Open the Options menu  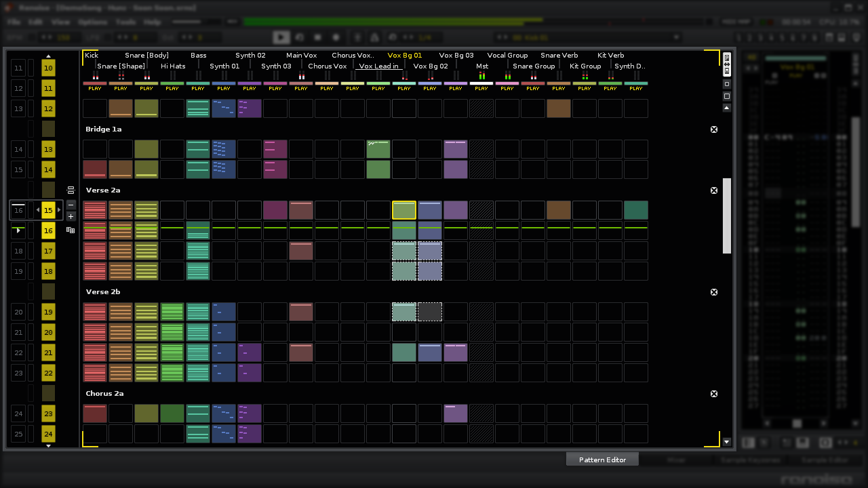[92, 22]
